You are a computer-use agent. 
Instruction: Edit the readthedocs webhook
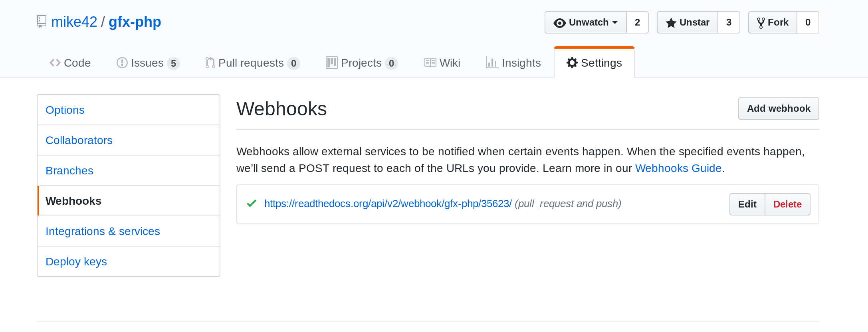[747, 204]
